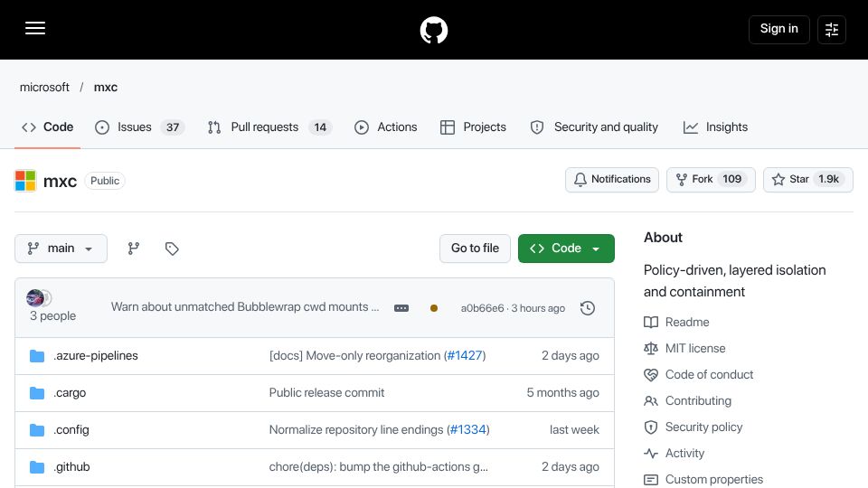Image resolution: width=868 pixels, height=488 pixels.
Task: Switch to the Insights tab
Action: 715,127
